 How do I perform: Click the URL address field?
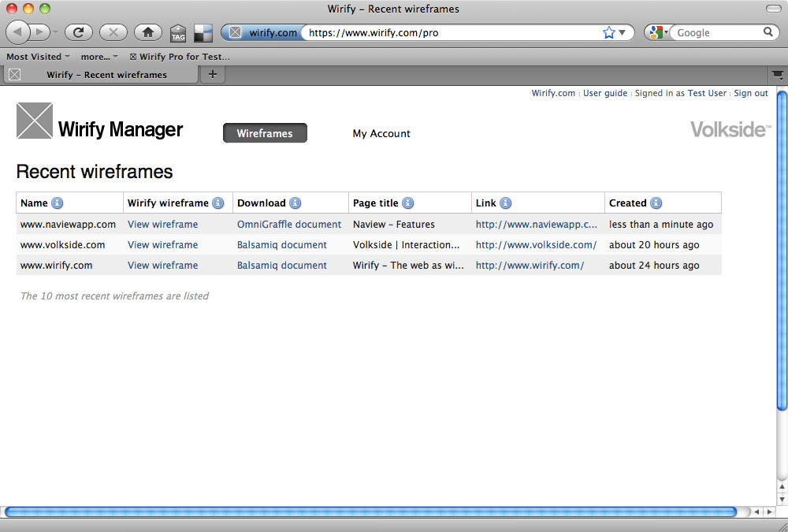(452, 32)
